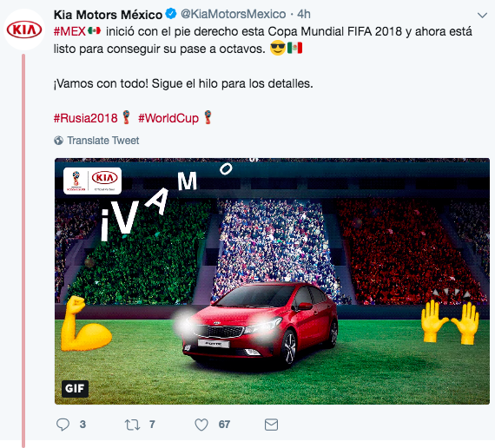The height and width of the screenshot is (448, 495).
Task: Click the Kia profile avatar logo
Action: [x=24, y=30]
